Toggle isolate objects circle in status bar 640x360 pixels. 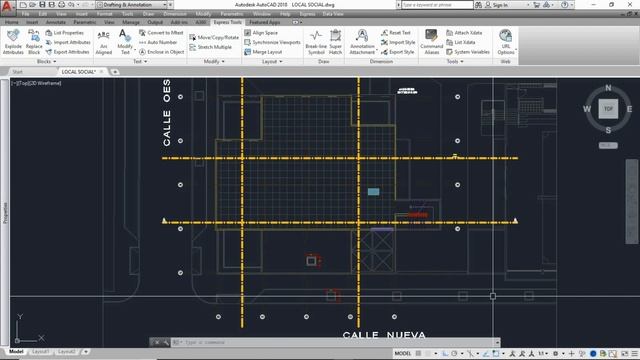[582, 353]
